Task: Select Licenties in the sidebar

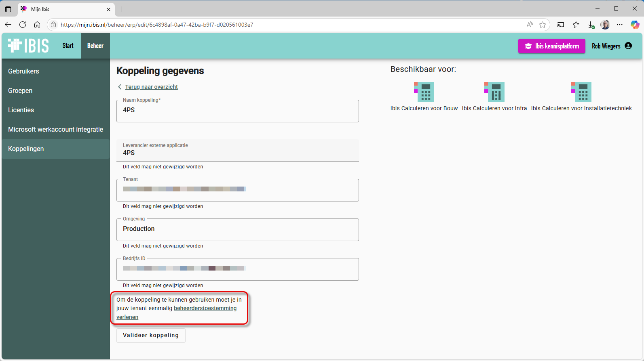Action: [x=21, y=110]
